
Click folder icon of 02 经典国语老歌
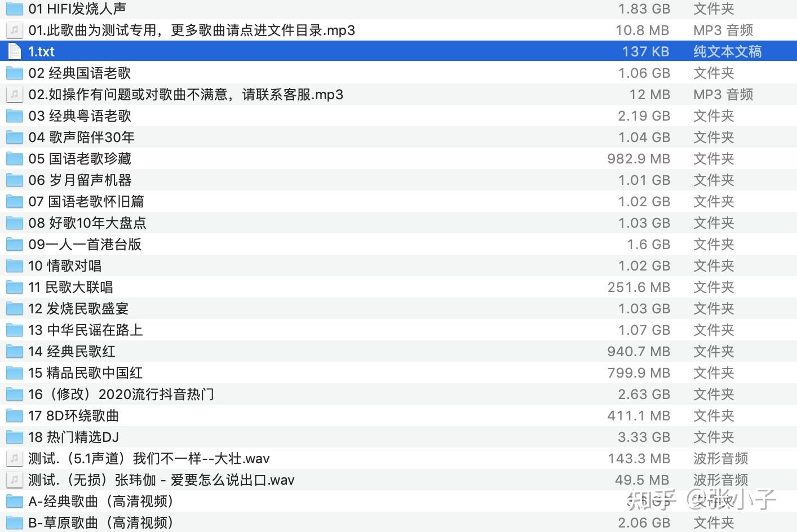point(14,73)
